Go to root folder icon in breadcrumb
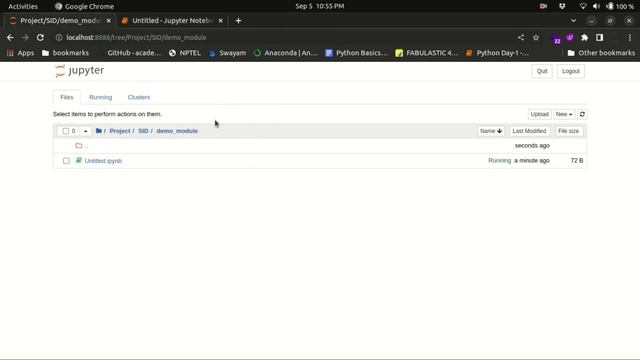The width and height of the screenshot is (640, 360). point(99,131)
